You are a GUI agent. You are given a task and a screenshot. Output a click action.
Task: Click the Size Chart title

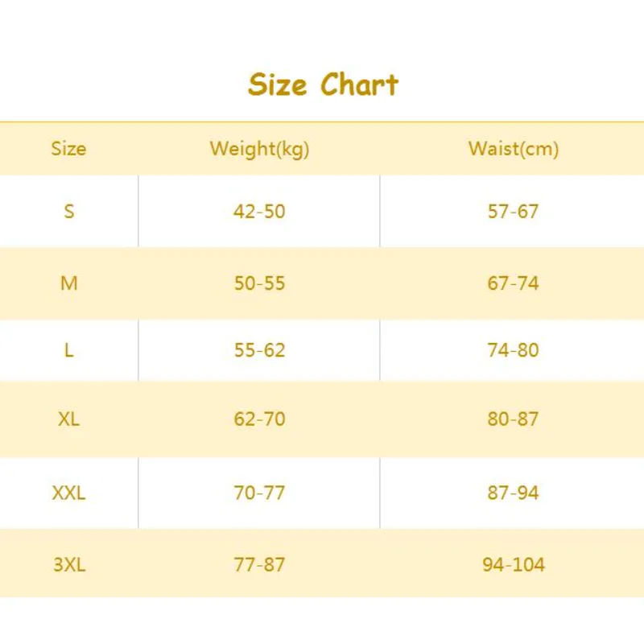click(x=323, y=85)
